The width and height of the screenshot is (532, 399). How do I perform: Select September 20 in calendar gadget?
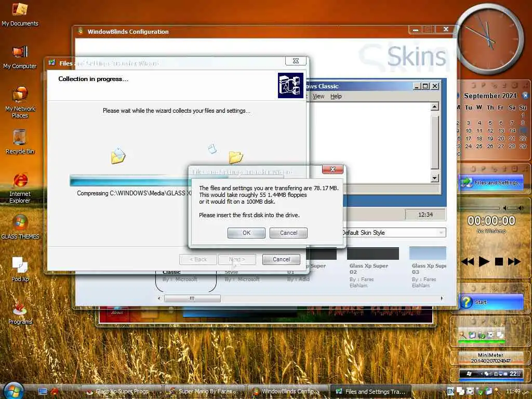tap(501, 138)
